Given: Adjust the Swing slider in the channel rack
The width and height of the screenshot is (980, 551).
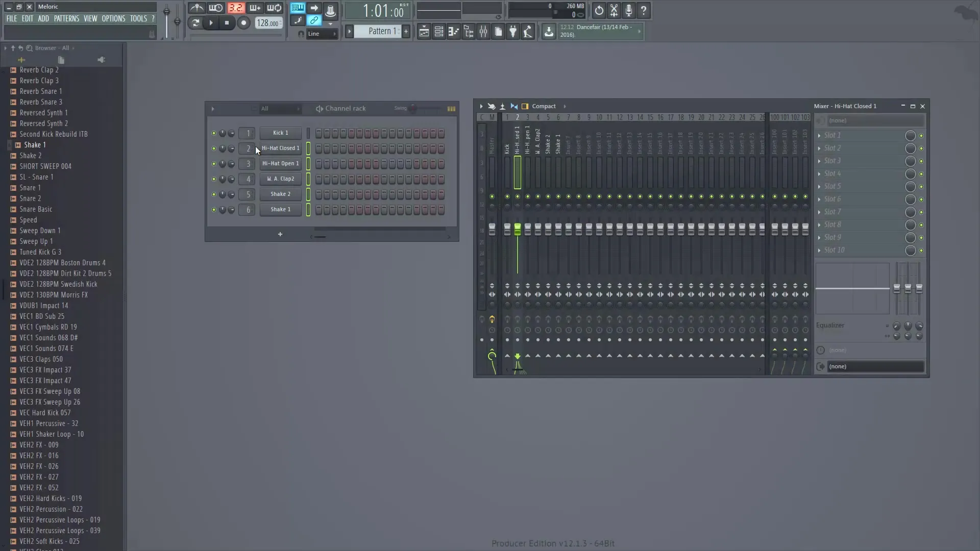Looking at the screenshot, I should click(x=413, y=109).
